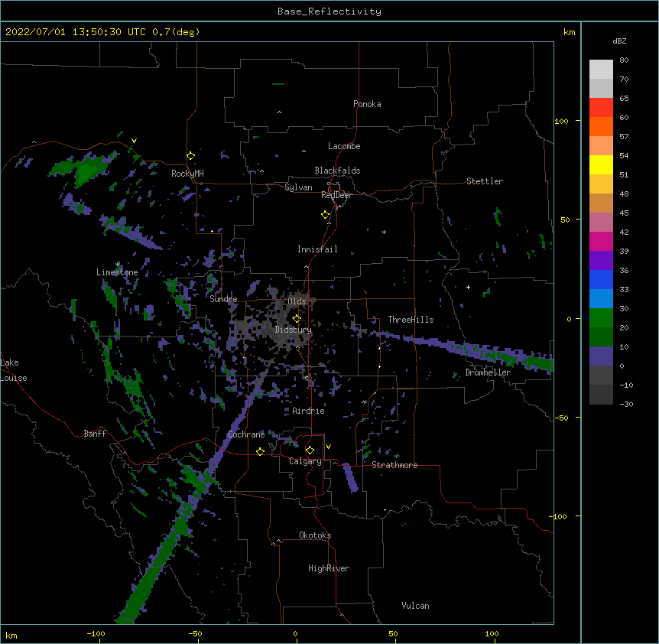Screen dimensions: 659x644
Task: Click the 54 dBZ yellow legend swatch
Action: click(601, 164)
